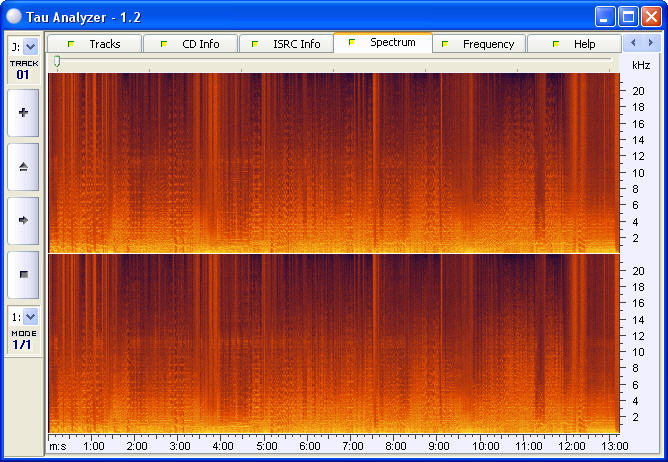Switch to the Frequency tab
668x462 pixels.
point(479,44)
